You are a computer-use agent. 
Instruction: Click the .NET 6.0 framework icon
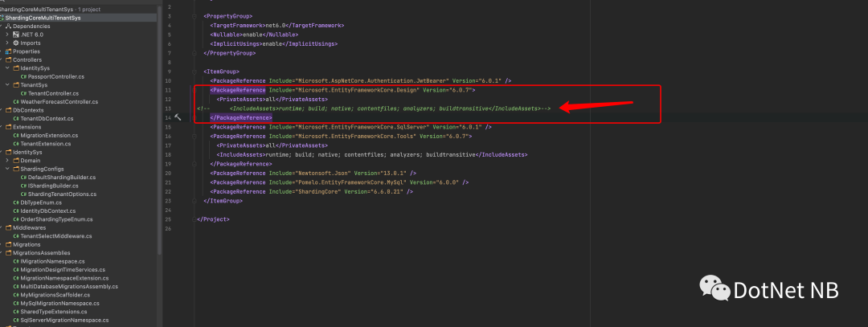coord(16,35)
